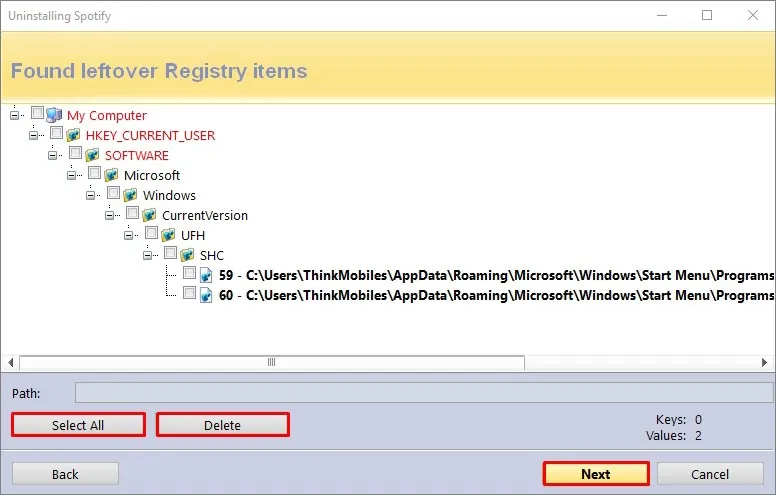Select the SHC tree label

coord(212,255)
